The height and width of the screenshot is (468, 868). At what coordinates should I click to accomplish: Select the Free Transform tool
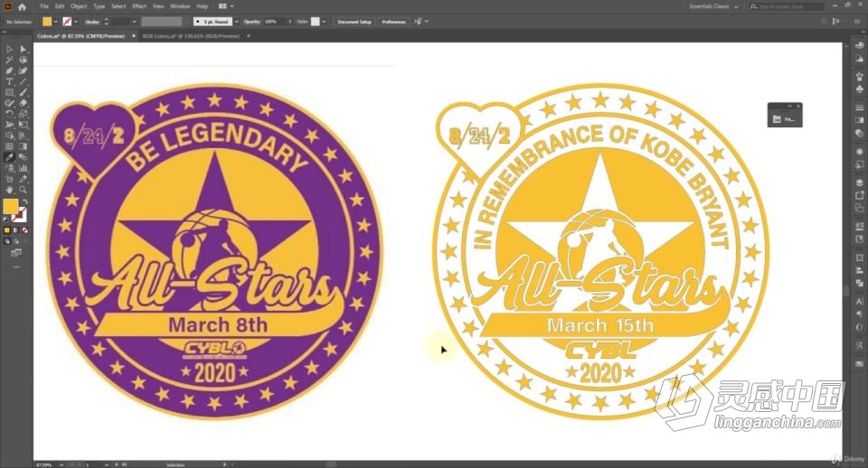(x=24, y=125)
